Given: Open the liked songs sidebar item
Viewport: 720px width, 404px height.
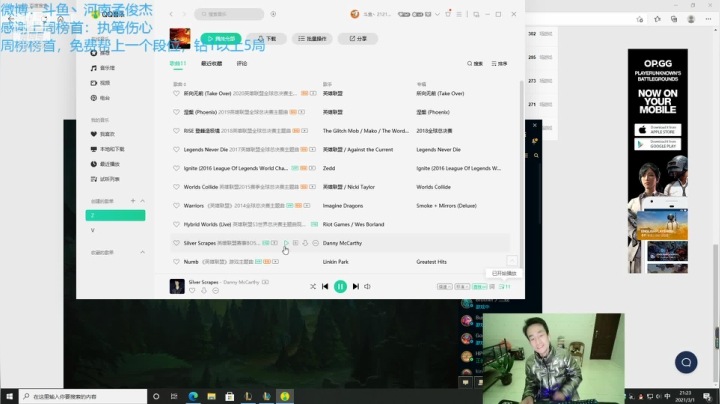Looking at the screenshot, I should tap(102, 134).
